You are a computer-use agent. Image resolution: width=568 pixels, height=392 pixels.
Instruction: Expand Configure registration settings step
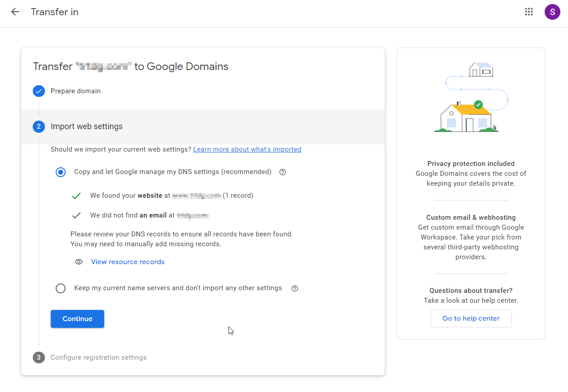(x=98, y=357)
